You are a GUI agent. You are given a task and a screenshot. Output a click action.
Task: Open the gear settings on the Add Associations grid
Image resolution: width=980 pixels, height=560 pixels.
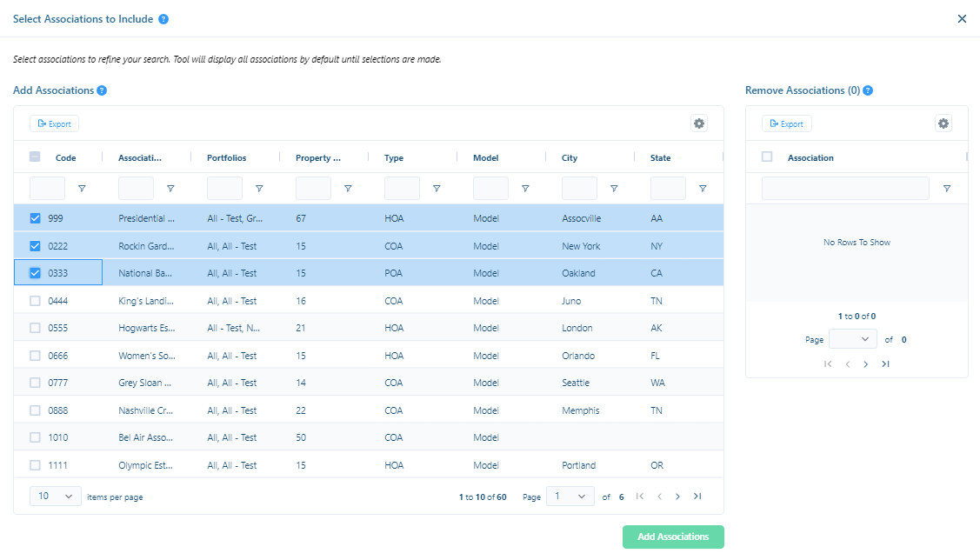coord(699,123)
